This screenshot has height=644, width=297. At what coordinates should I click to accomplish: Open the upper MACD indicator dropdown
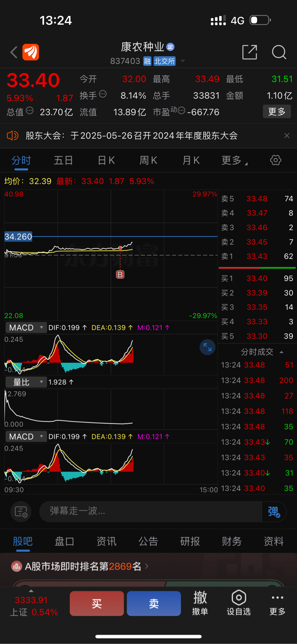(26, 328)
